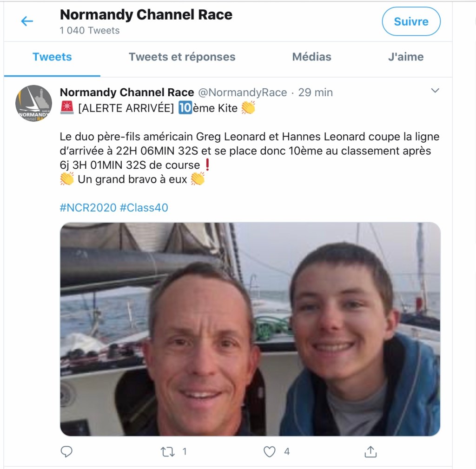Open the Tweets et réponses tab
This screenshot has width=476, height=469.
[182, 57]
